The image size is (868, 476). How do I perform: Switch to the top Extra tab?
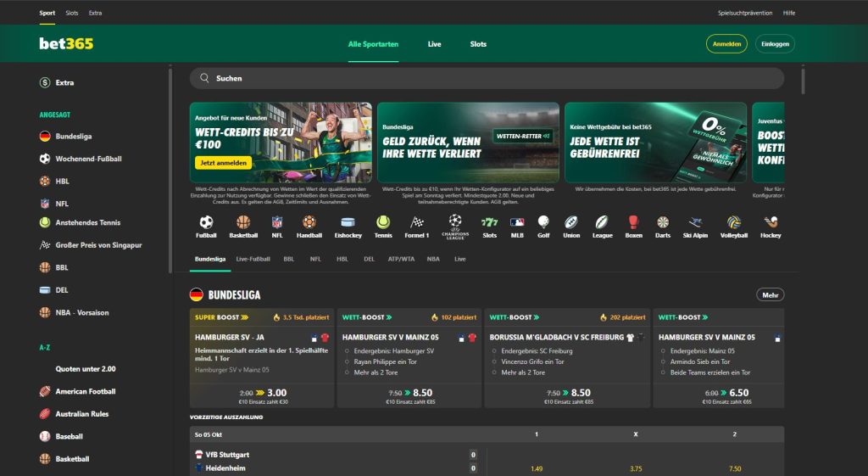click(95, 13)
